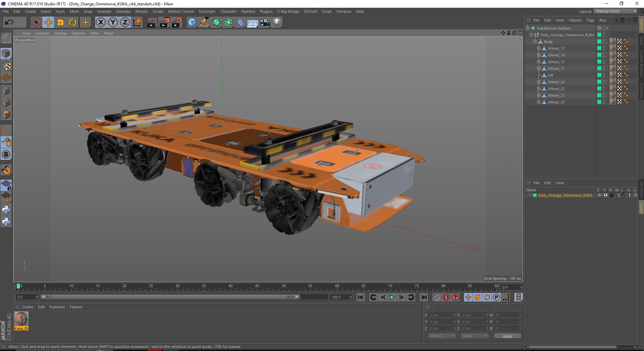Add a camera object
Viewport: 644px width, 351px height.
(x=265, y=23)
